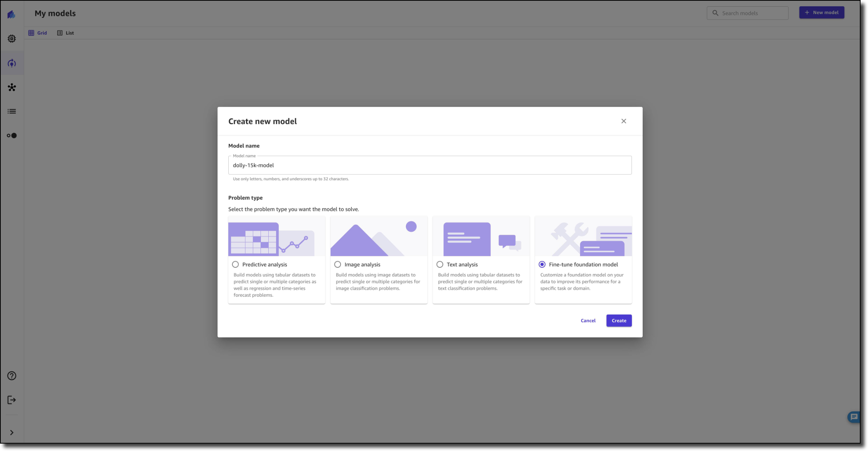Open the Help question mark icon
The image size is (868, 451).
click(12, 376)
